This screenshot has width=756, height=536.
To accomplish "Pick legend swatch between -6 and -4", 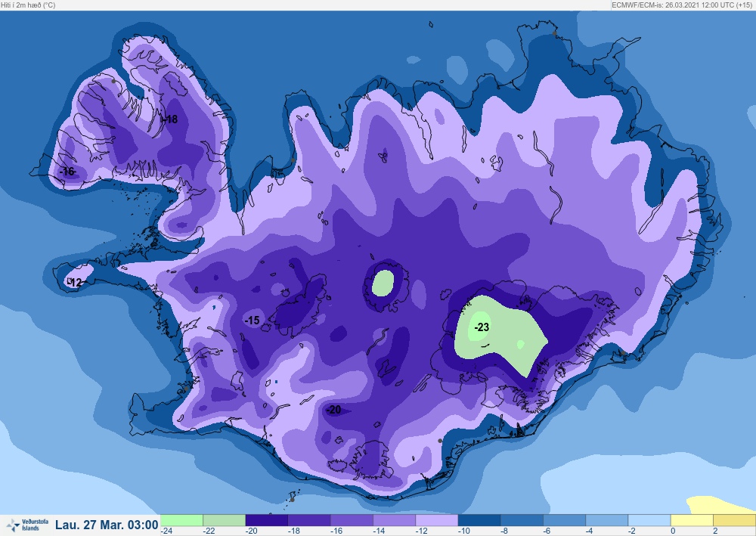I will click(x=564, y=520).
